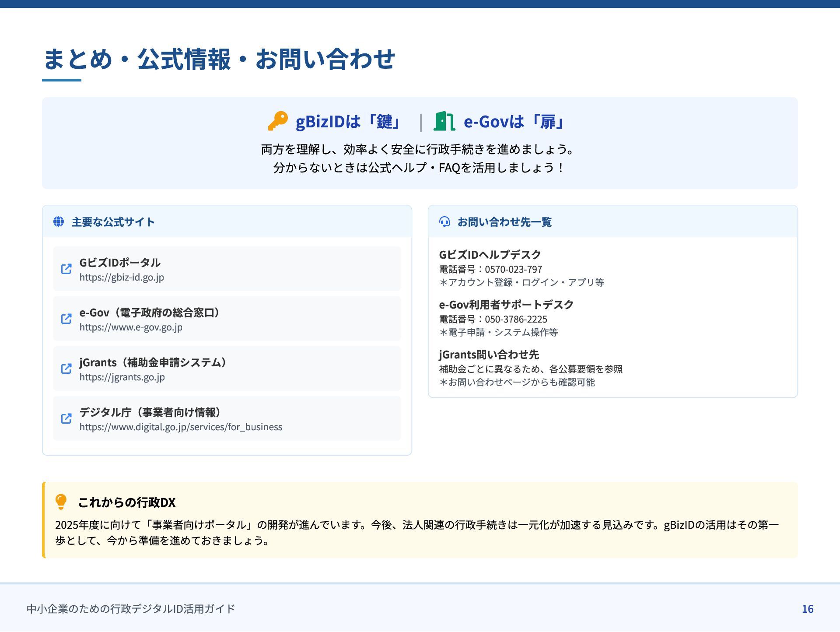Click note ＊電子申請・システム操作等
840x632 pixels.
[498, 332]
